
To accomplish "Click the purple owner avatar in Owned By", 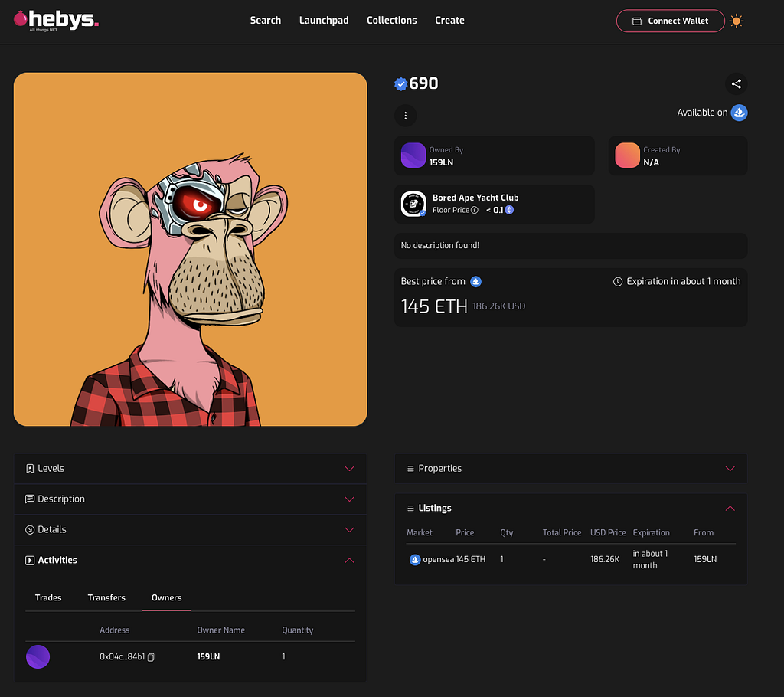I will pos(413,155).
